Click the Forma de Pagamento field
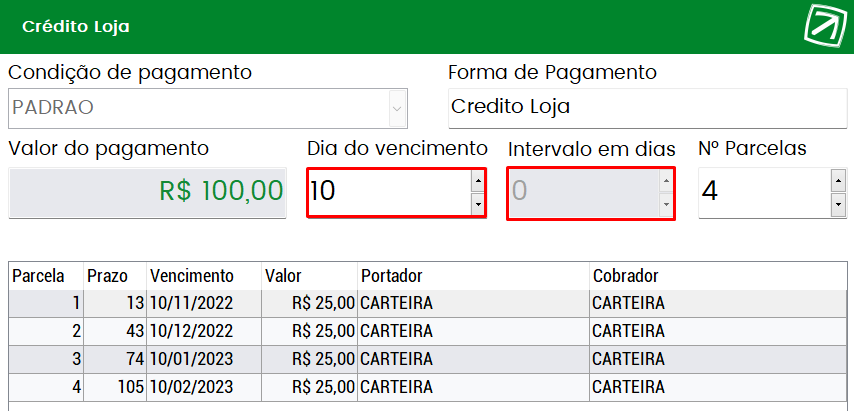Screen dimensions: 854x411 click(x=648, y=108)
